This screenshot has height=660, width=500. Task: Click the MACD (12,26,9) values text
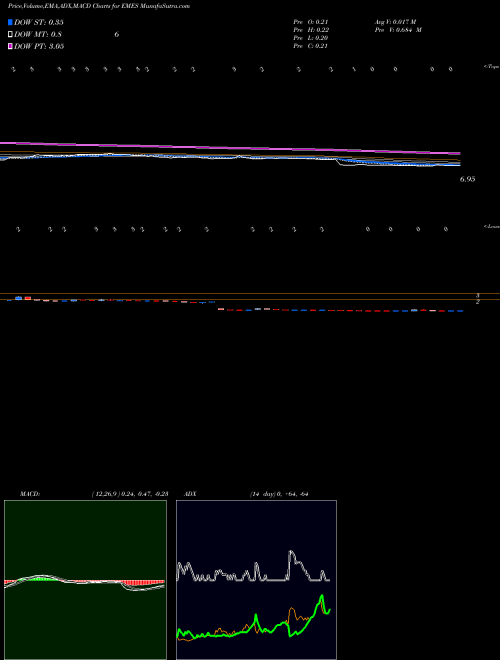(130, 494)
